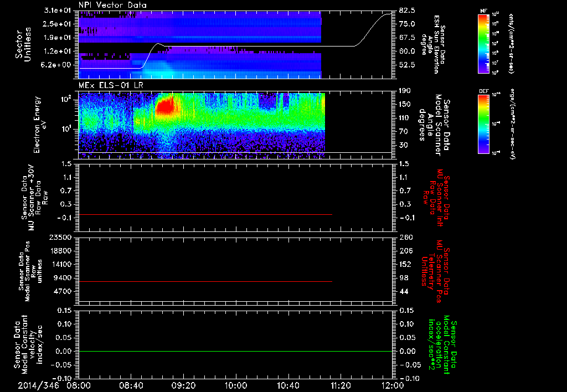Screen dimensions: 567x392
Task: Click the '11:20' time axis label
Action: tap(341, 386)
